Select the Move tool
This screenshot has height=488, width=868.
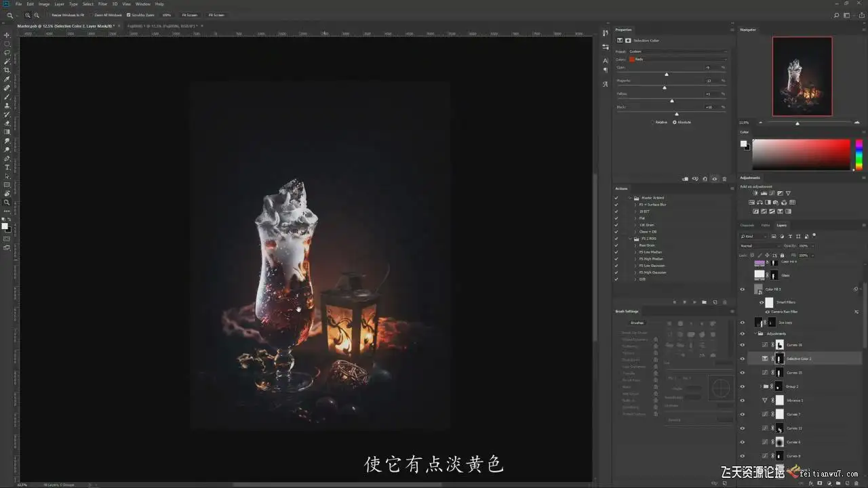pyautogui.click(x=7, y=35)
